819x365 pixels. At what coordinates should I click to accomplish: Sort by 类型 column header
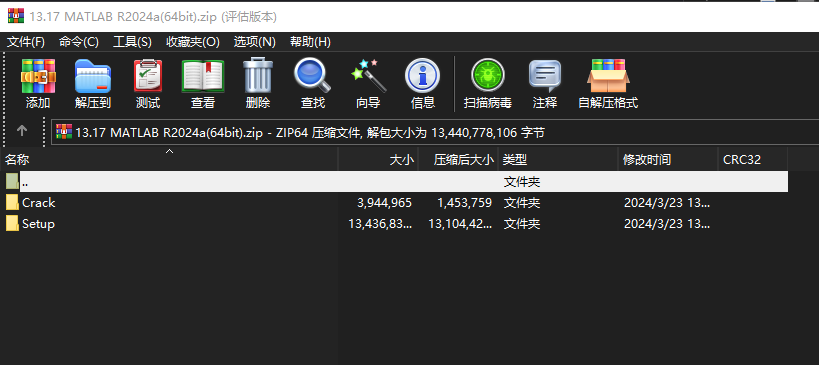coord(558,160)
